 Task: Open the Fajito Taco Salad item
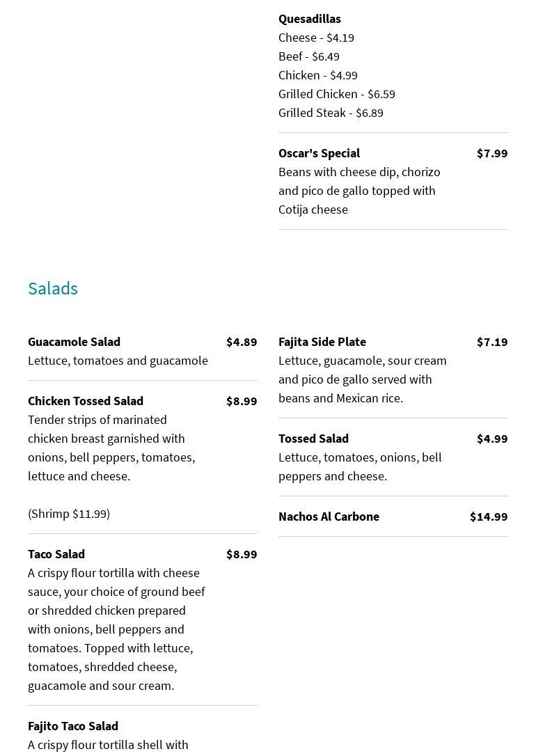[x=73, y=726]
